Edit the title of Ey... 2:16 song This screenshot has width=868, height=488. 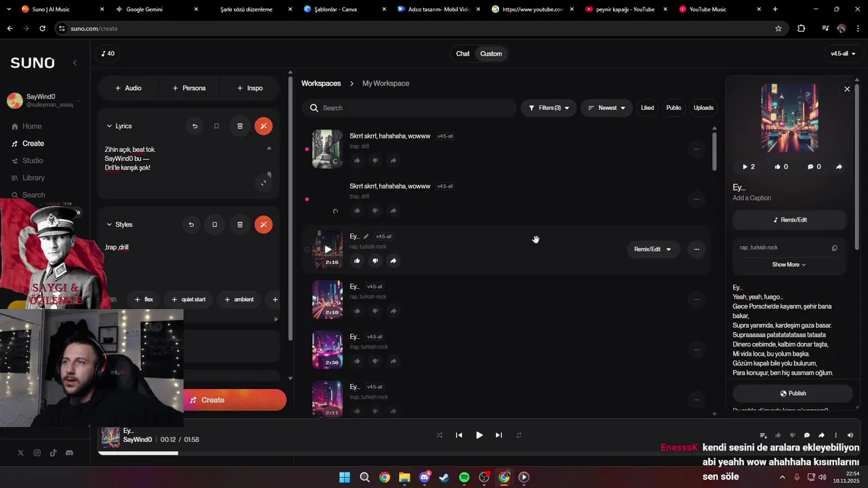366,237
